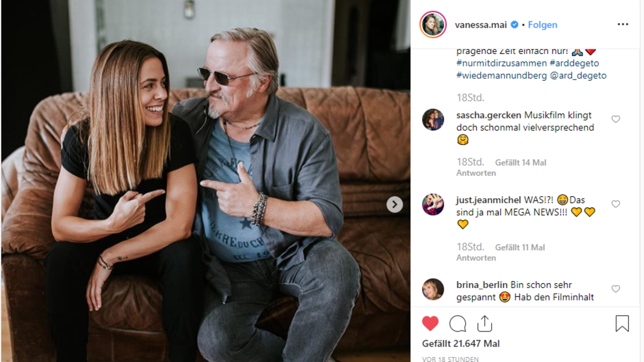Like just.jeanmichel's comment with heart
This screenshot has width=644, height=362.
pyautogui.click(x=616, y=204)
